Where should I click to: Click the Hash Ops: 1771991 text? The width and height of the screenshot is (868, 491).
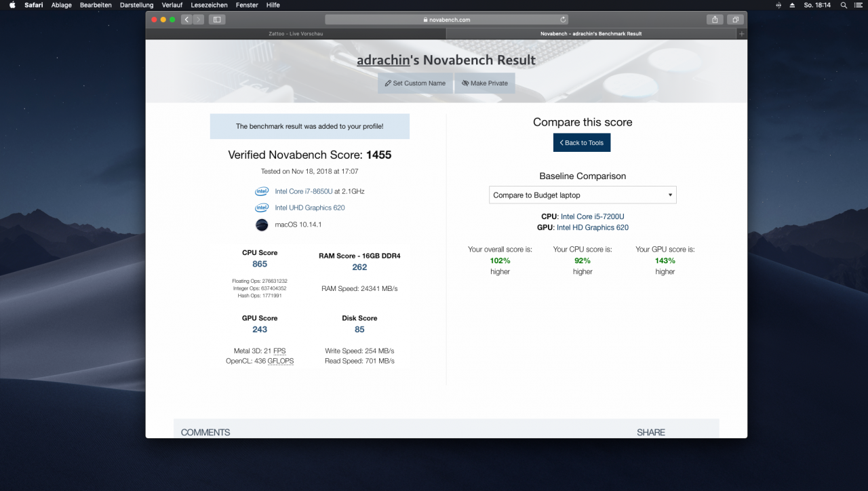click(x=260, y=296)
